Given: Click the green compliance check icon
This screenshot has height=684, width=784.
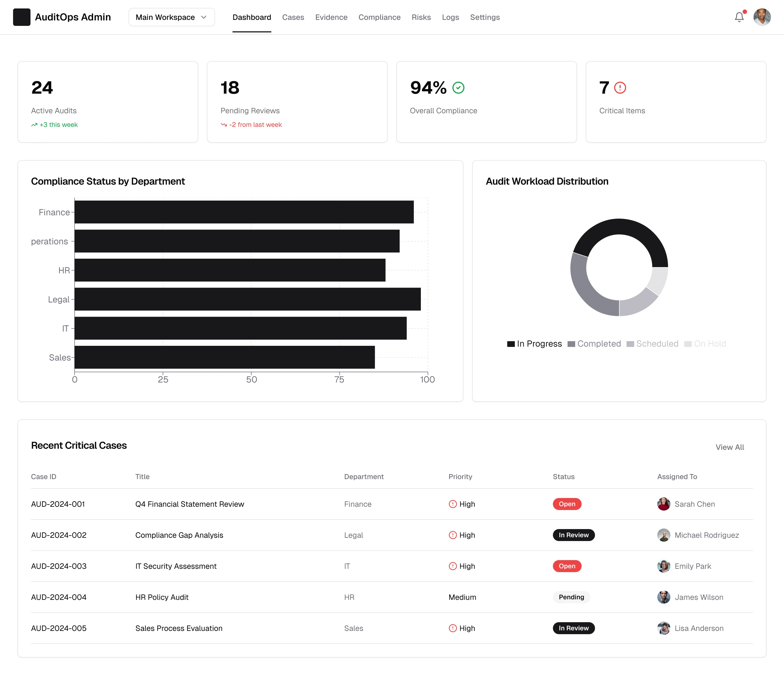Looking at the screenshot, I should coord(458,88).
